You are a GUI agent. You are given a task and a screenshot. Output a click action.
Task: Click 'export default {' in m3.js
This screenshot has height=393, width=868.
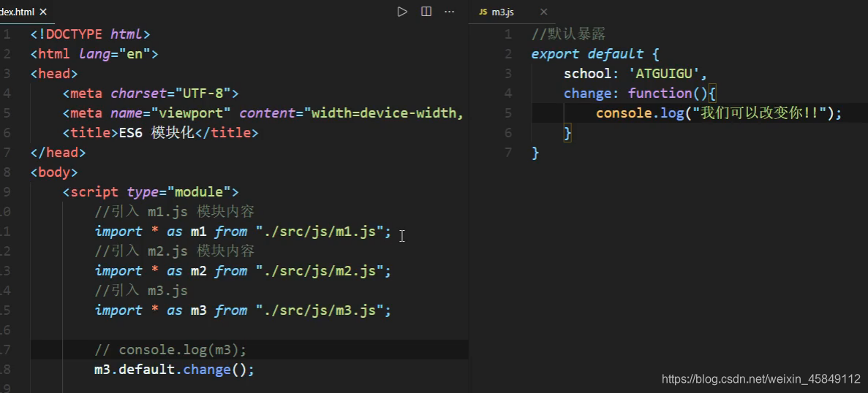click(596, 54)
